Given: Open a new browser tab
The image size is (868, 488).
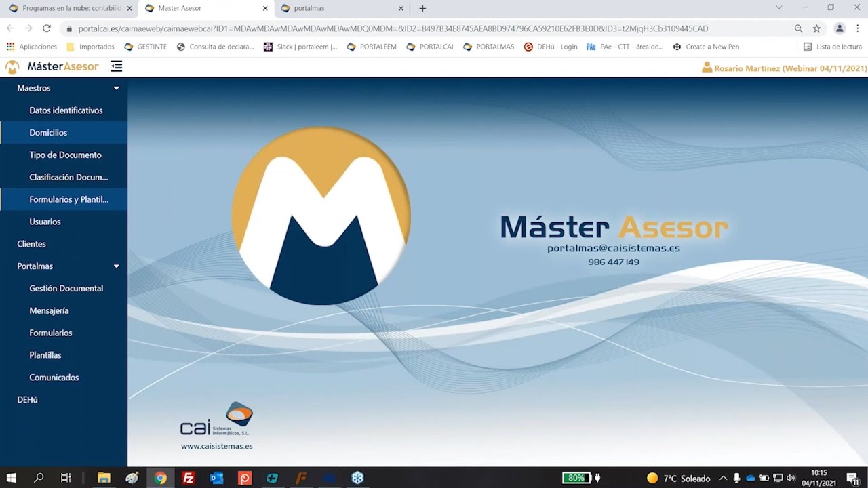Looking at the screenshot, I should pos(422,8).
